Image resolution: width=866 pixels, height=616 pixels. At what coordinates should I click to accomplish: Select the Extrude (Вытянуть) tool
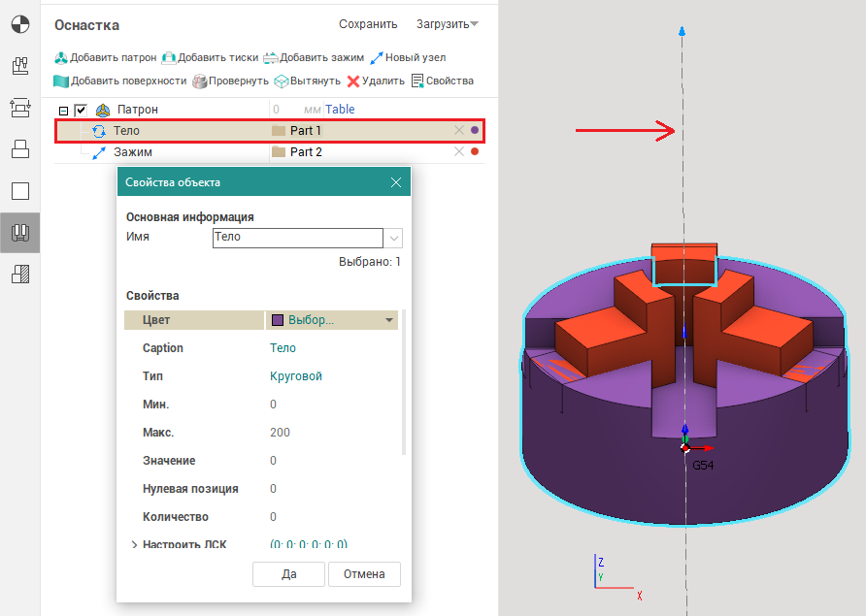pyautogui.click(x=282, y=81)
